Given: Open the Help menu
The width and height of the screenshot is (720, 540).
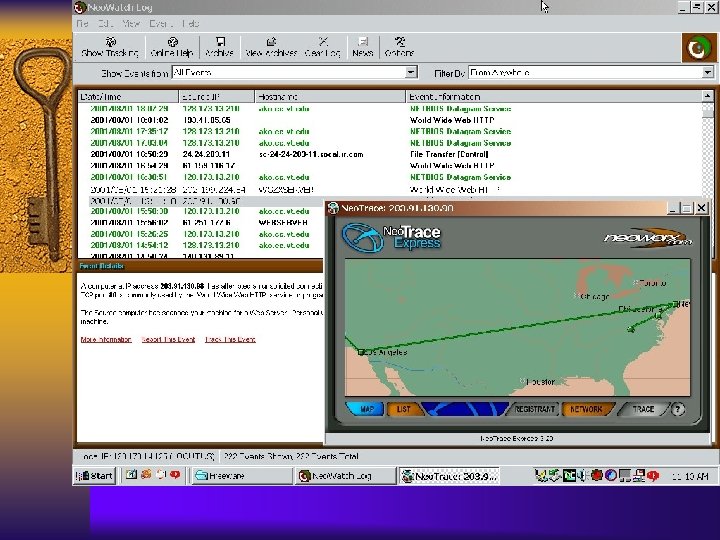Looking at the screenshot, I should 191,23.
